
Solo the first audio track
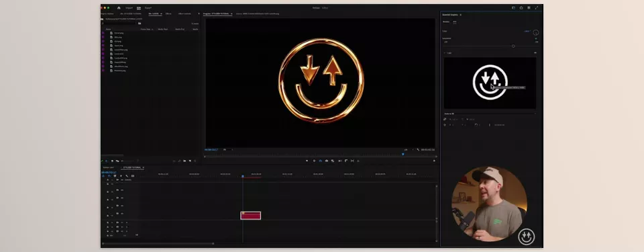pyautogui.click(x=127, y=222)
